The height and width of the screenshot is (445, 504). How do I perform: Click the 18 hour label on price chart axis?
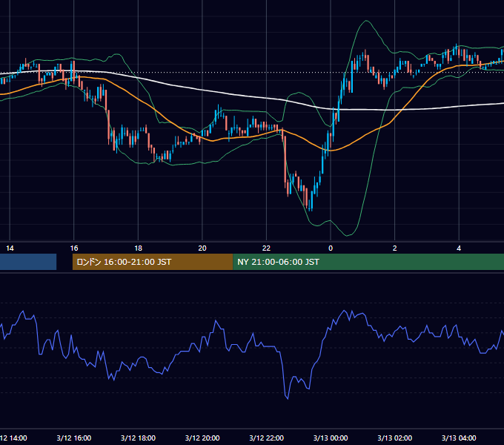coord(138,248)
